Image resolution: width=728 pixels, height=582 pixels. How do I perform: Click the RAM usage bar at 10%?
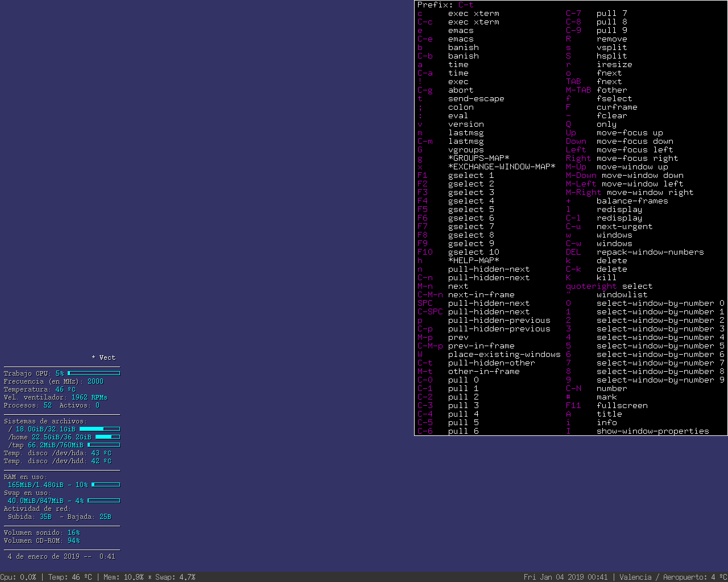106,485
